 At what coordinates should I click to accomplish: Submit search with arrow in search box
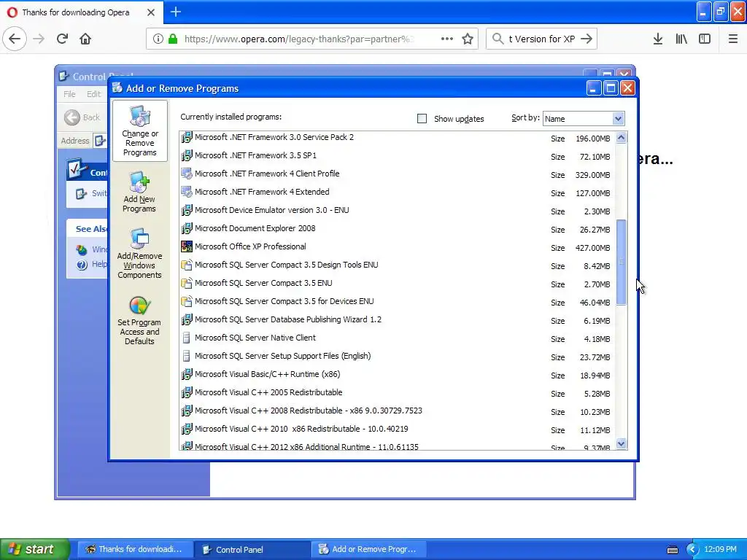pyautogui.click(x=587, y=39)
